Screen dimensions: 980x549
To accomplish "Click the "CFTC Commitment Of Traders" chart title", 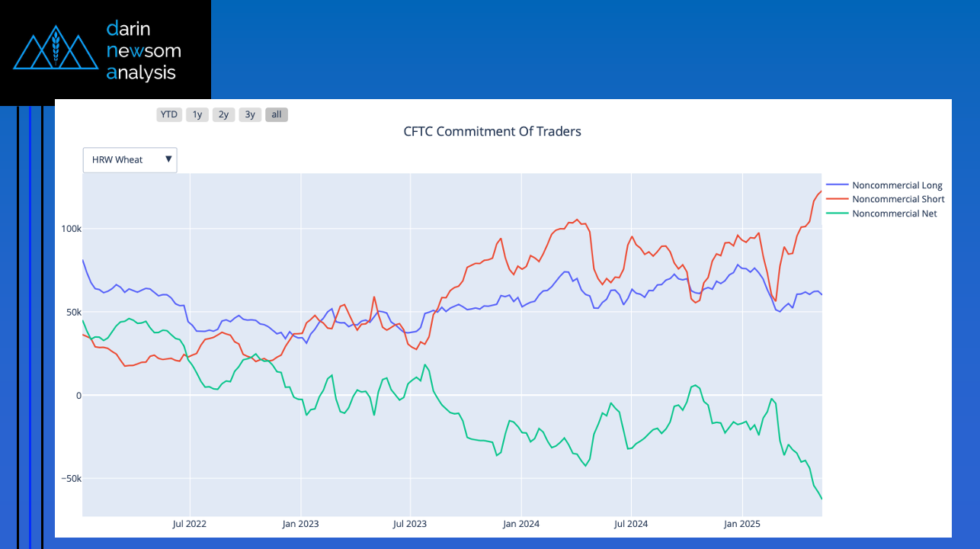I will click(492, 131).
